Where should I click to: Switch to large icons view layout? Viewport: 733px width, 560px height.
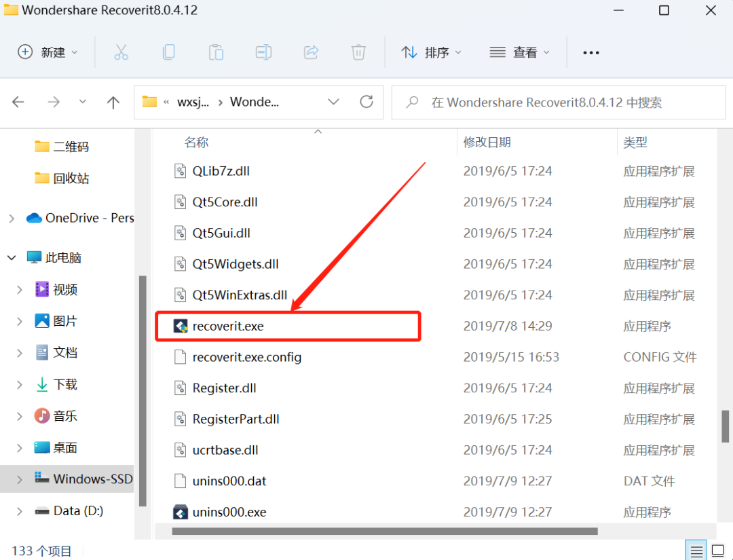click(718, 550)
